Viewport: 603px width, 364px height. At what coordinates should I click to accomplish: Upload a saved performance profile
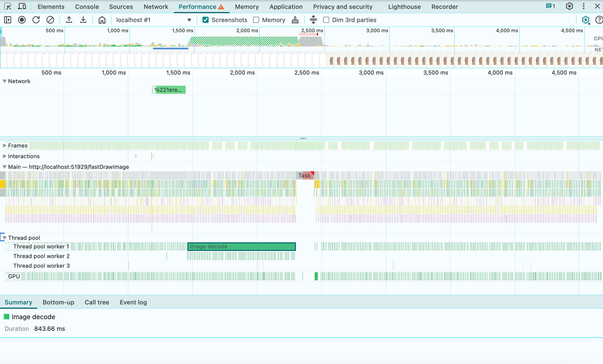[x=69, y=20]
